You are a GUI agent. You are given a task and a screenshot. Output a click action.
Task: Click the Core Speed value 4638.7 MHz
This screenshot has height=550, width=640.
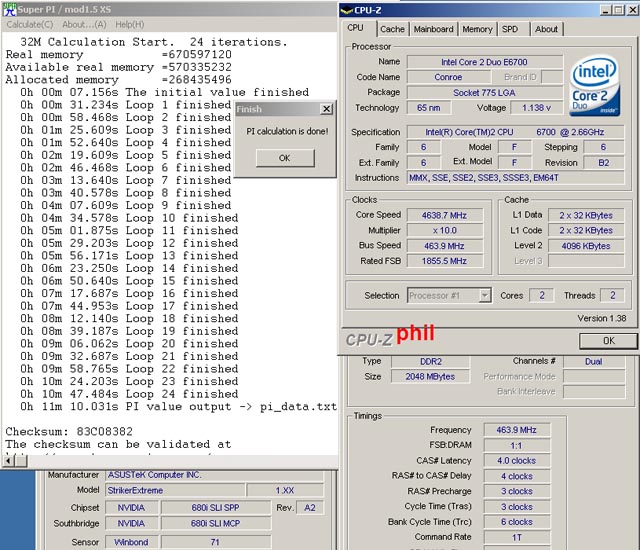[444, 215]
